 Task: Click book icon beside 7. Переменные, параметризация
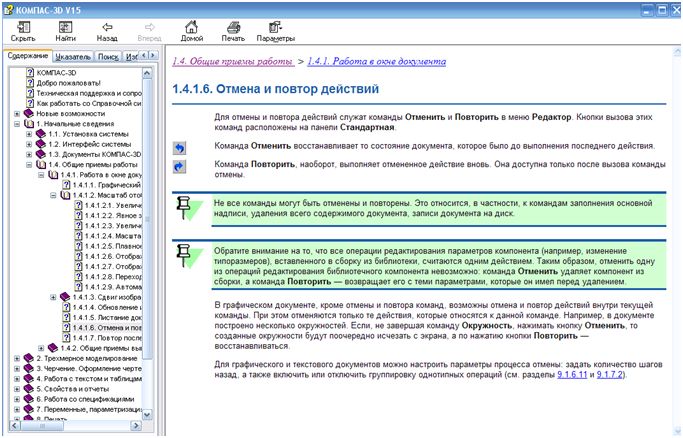pyautogui.click(x=28, y=409)
